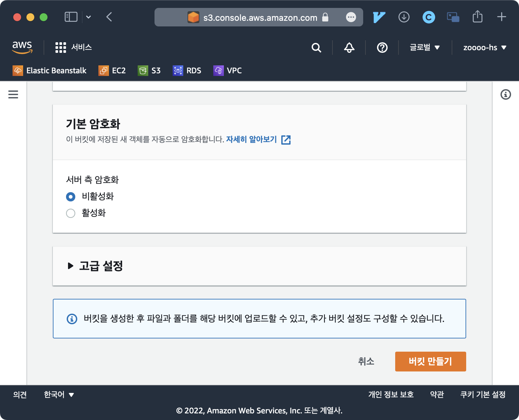
Task: Click the AWS logo home icon
Action: point(22,47)
